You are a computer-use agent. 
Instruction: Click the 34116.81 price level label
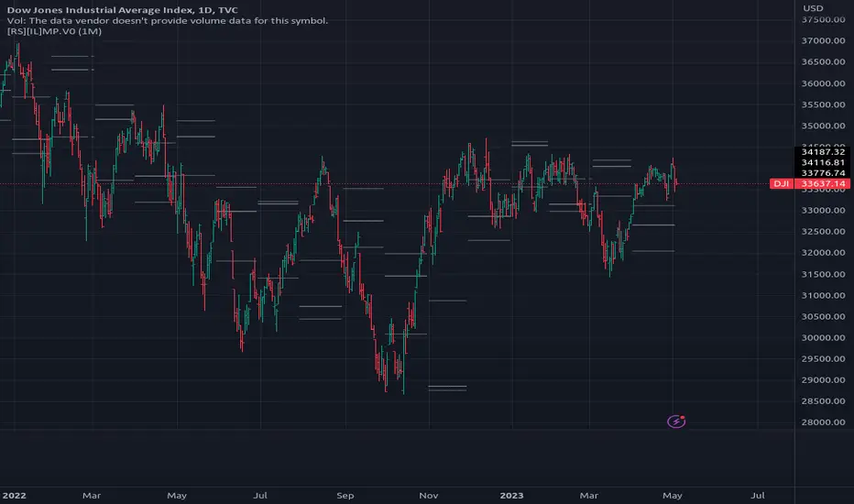click(823, 162)
